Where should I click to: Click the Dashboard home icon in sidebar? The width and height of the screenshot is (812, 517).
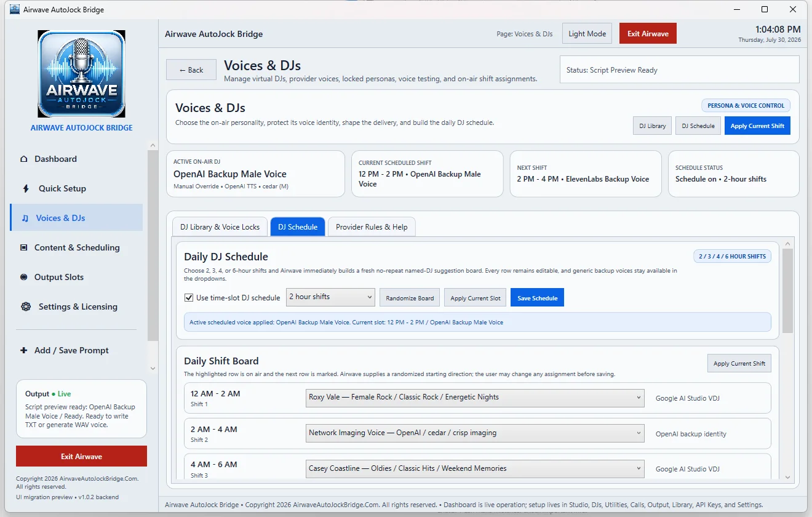[x=24, y=159]
